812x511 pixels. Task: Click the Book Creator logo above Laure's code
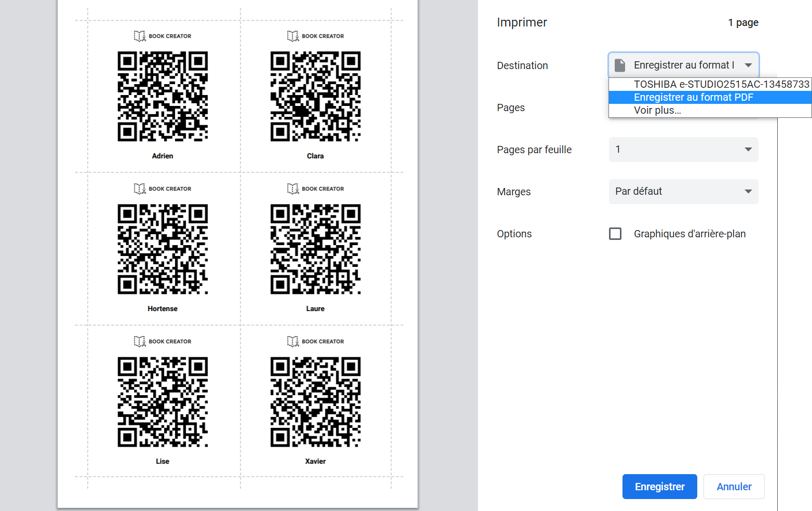click(x=315, y=189)
